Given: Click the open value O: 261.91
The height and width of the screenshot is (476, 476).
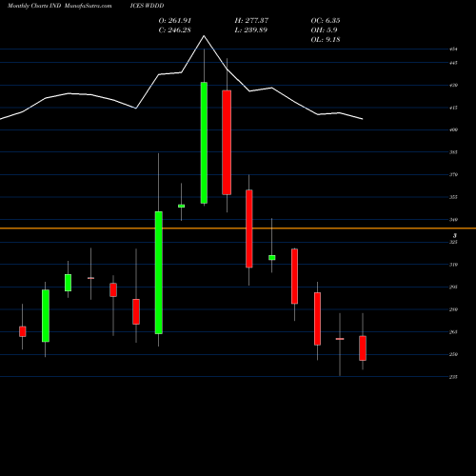Looking at the screenshot, I should coord(175,21).
